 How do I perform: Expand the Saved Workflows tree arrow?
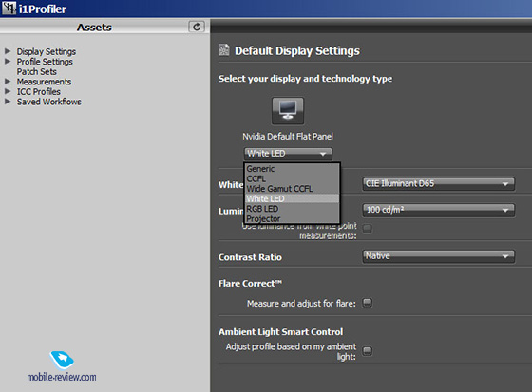tap(8, 102)
